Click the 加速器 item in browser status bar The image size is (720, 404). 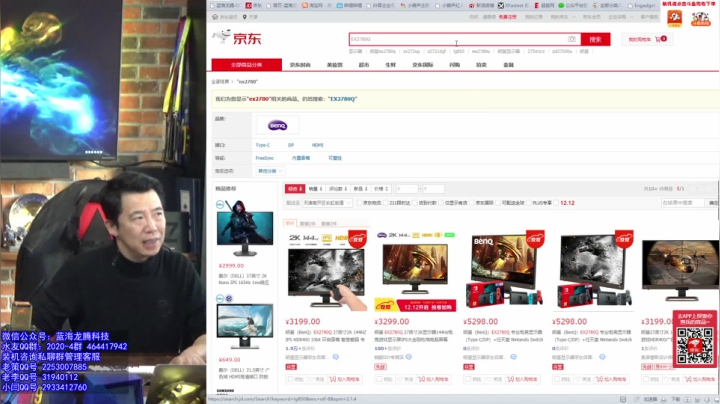[x=650, y=399]
